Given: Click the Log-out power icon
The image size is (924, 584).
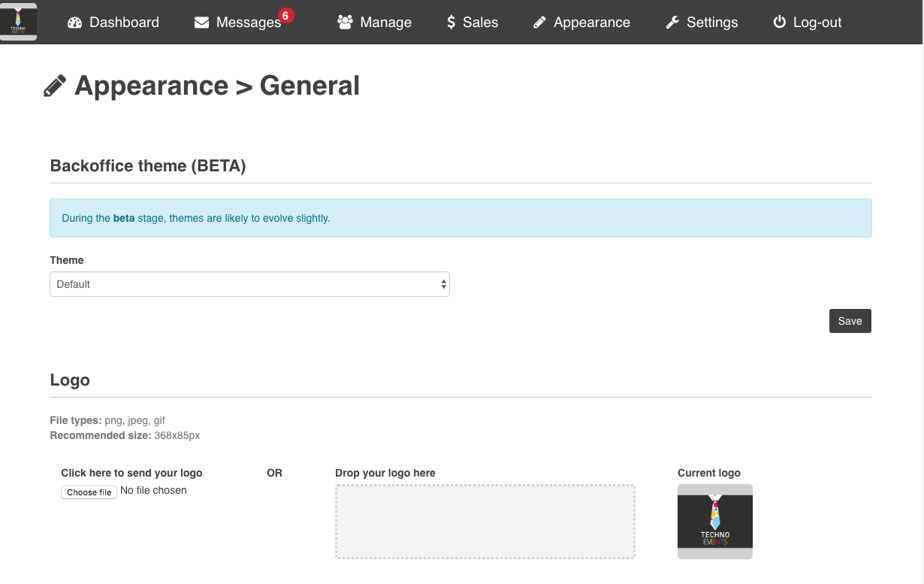Looking at the screenshot, I should [x=780, y=23].
